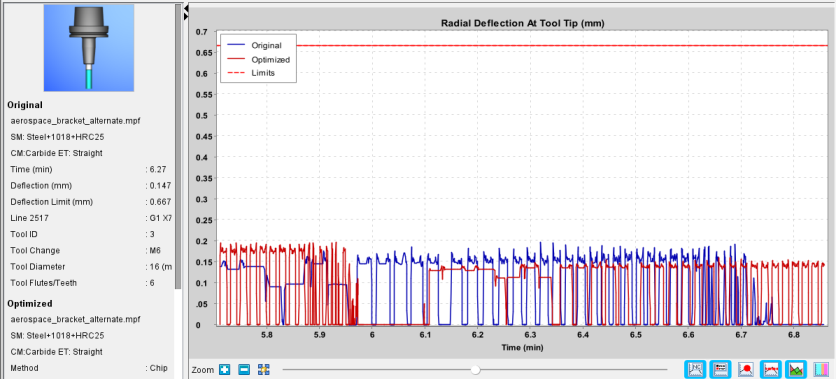Click the zoom out minus icon
The width and height of the screenshot is (836, 379).
click(244, 369)
